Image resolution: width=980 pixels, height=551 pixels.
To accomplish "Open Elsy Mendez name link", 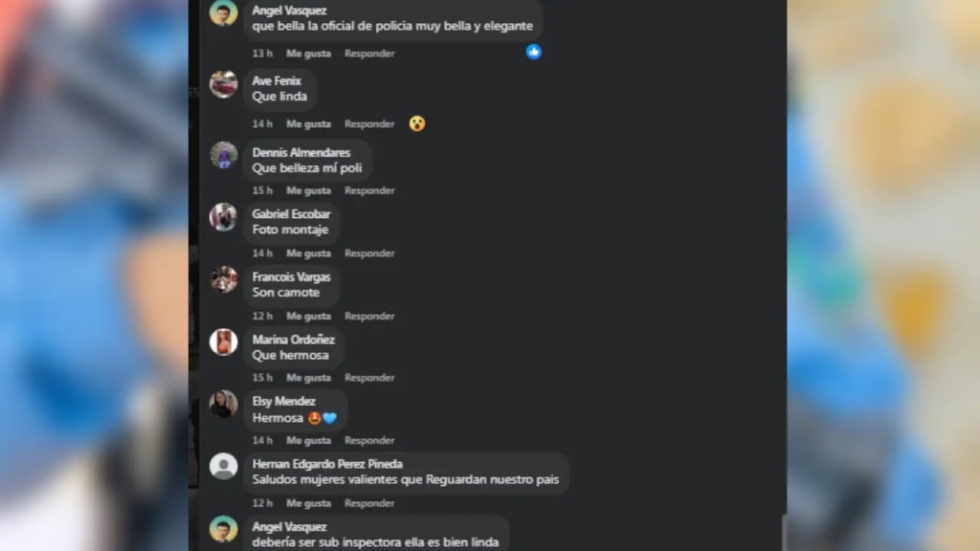I will (283, 401).
